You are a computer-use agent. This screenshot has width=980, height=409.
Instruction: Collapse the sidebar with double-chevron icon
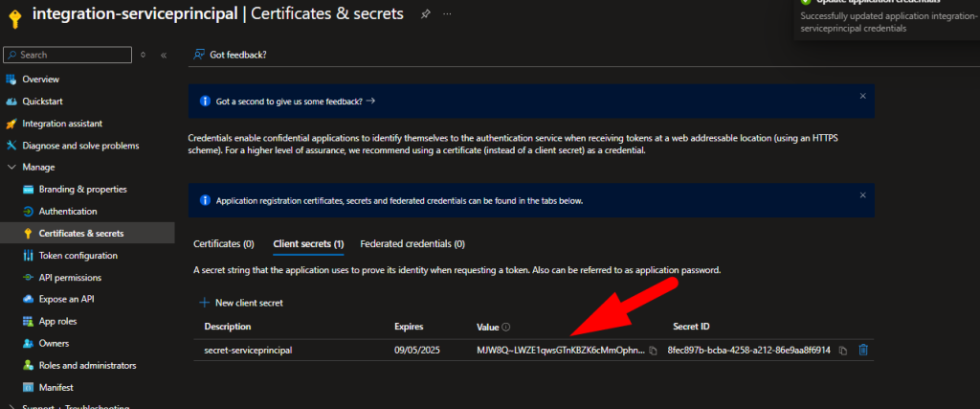pyautogui.click(x=164, y=56)
